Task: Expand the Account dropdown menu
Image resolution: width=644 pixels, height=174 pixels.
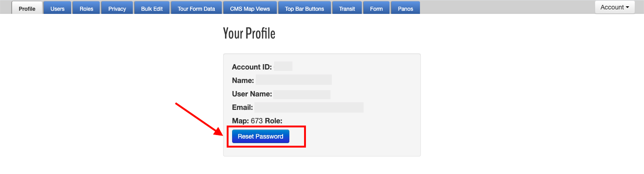Action: pos(614,7)
